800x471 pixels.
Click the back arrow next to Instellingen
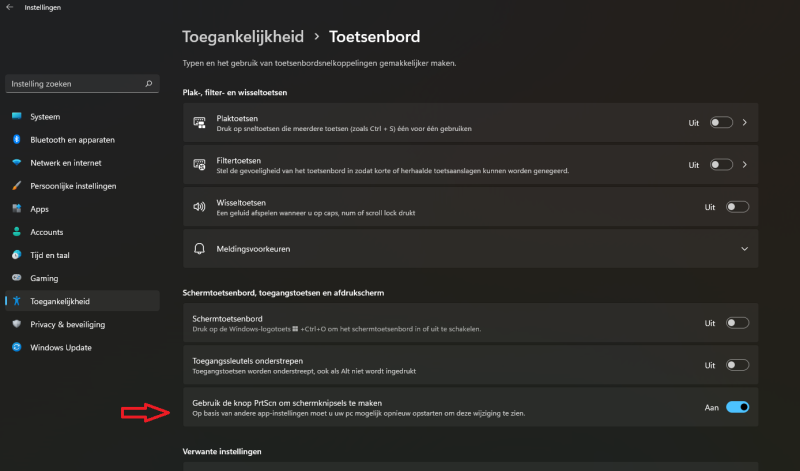click(x=9, y=7)
